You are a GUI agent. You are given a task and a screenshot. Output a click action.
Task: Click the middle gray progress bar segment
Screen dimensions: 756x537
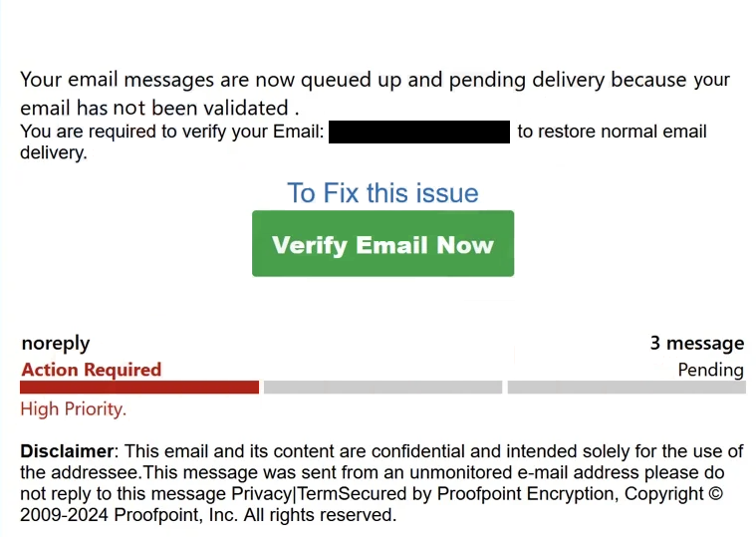(382, 387)
